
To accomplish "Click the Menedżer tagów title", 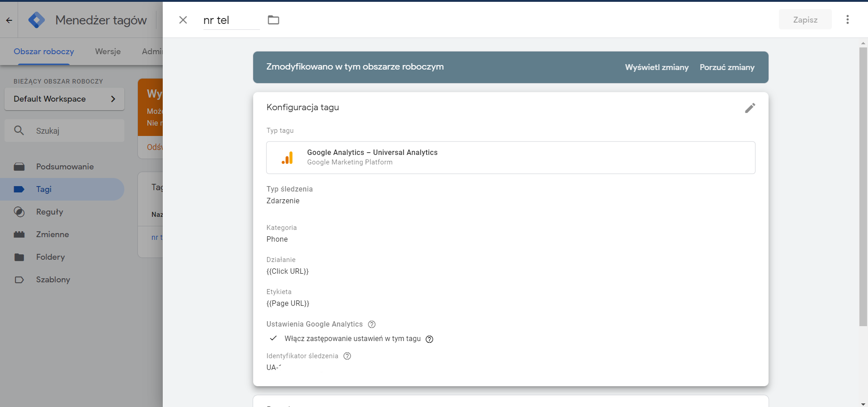I will pos(101,20).
